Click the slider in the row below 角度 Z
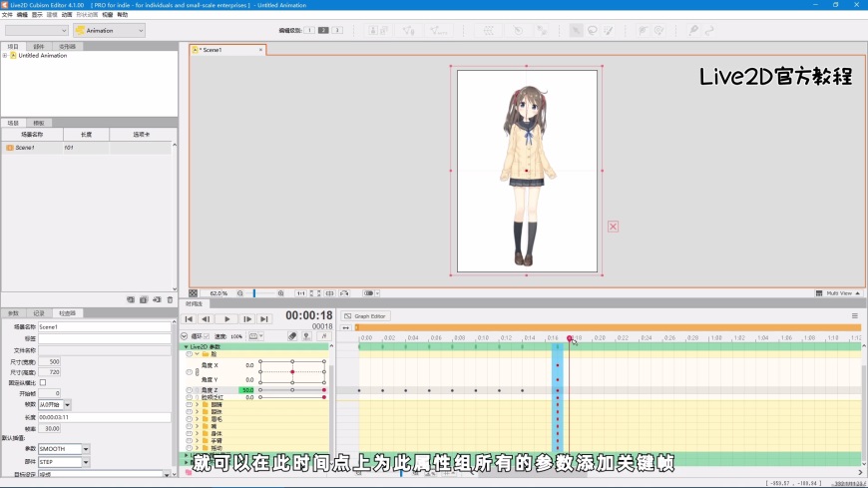Viewport: 868px width, 488px height. coord(292,398)
